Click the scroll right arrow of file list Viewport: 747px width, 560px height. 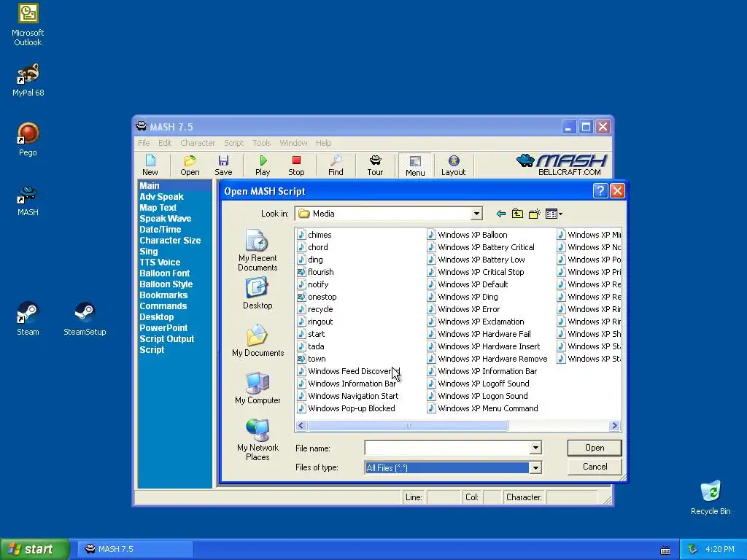(x=614, y=425)
